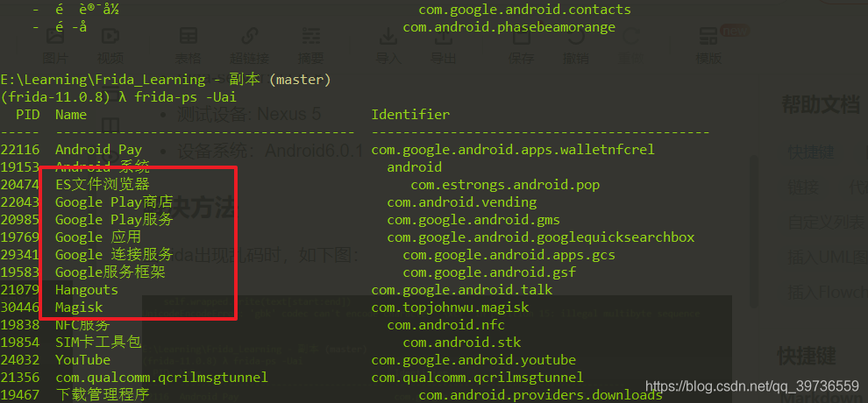
Task: Click the 'PID' column header
Action: click(28, 115)
